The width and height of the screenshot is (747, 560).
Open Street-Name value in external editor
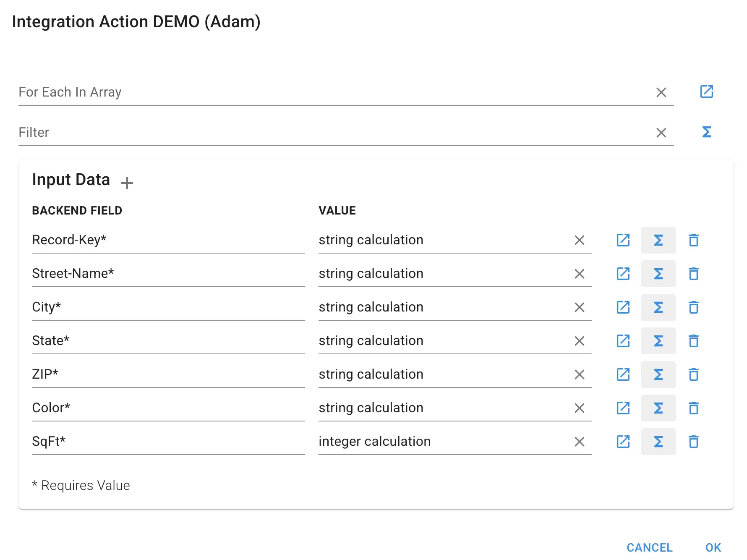coord(623,274)
